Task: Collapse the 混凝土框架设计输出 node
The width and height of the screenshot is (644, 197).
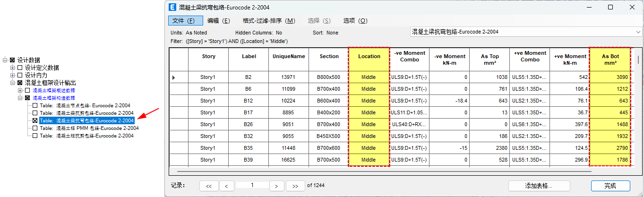Action: pyautogui.click(x=12, y=83)
